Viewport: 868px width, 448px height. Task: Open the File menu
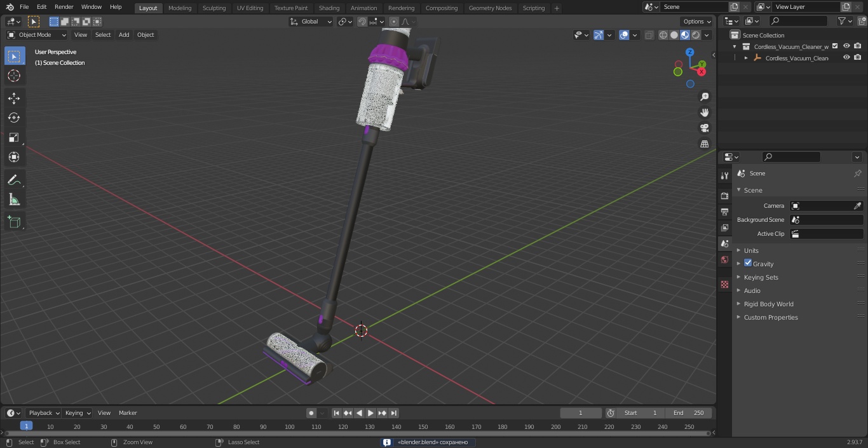pos(24,7)
